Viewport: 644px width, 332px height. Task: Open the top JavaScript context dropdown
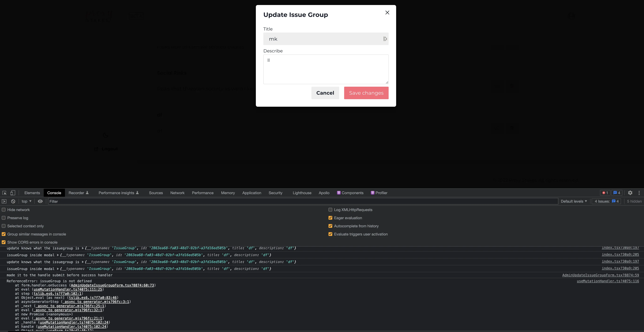coord(26,201)
